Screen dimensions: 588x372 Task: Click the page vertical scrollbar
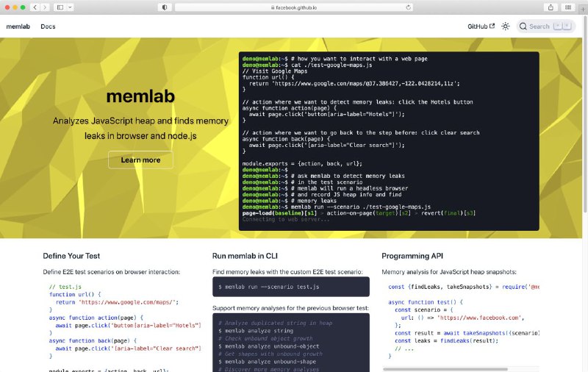pyautogui.click(x=585, y=115)
